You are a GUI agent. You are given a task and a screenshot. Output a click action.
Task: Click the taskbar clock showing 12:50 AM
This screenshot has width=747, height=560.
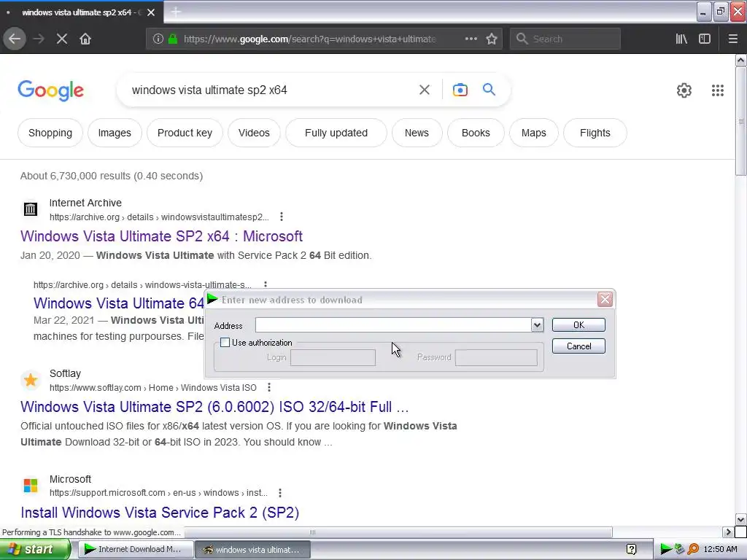[x=720, y=550]
